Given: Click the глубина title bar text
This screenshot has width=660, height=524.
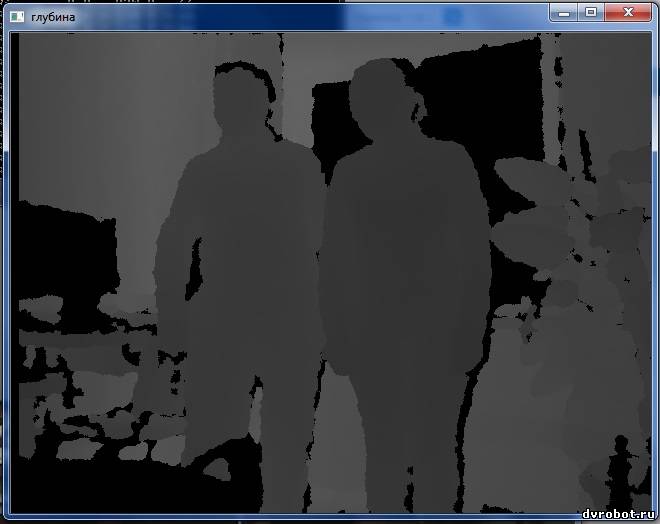Looking at the screenshot, I should (x=53, y=17).
